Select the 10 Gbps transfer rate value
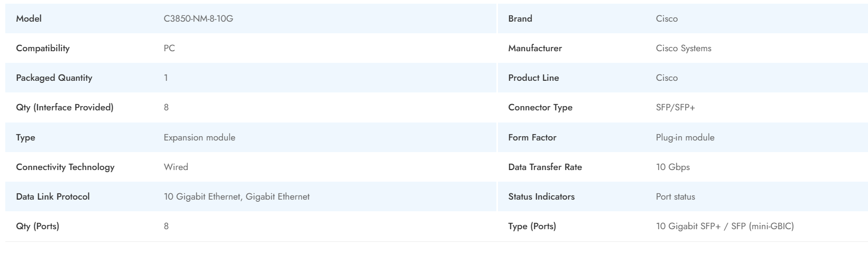This screenshot has width=868, height=263. [672, 167]
